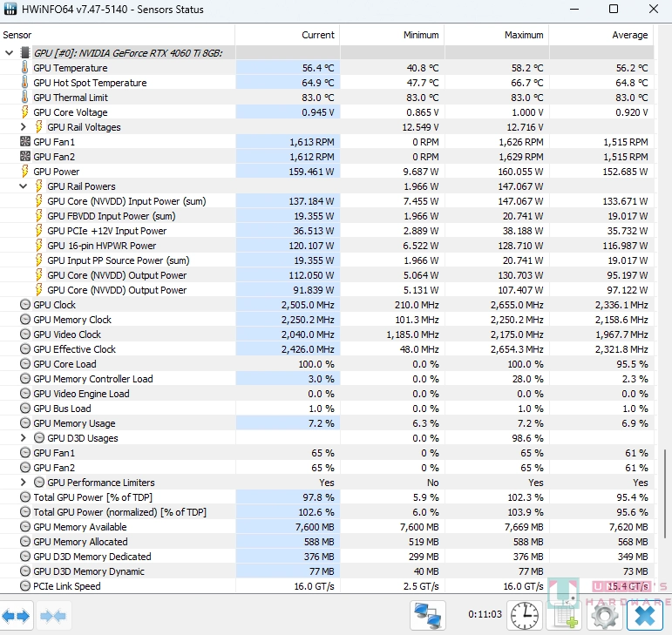
Task: Select GPU D3D Memory Dedicated row
Action: (328, 557)
